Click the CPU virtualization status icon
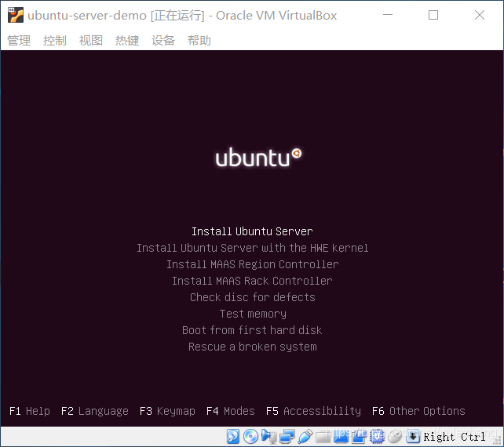The width and height of the screenshot is (504, 447). point(377,436)
